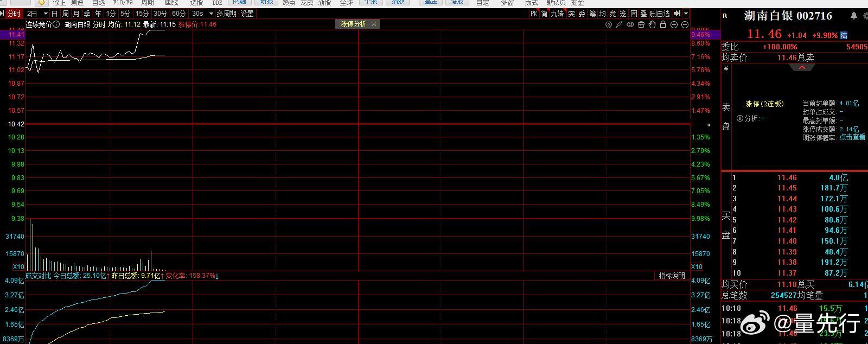Viewport: 868px width, 344px height.
Task: Expand the 2日 multi-day dropdown arrow
Action: pos(46,14)
